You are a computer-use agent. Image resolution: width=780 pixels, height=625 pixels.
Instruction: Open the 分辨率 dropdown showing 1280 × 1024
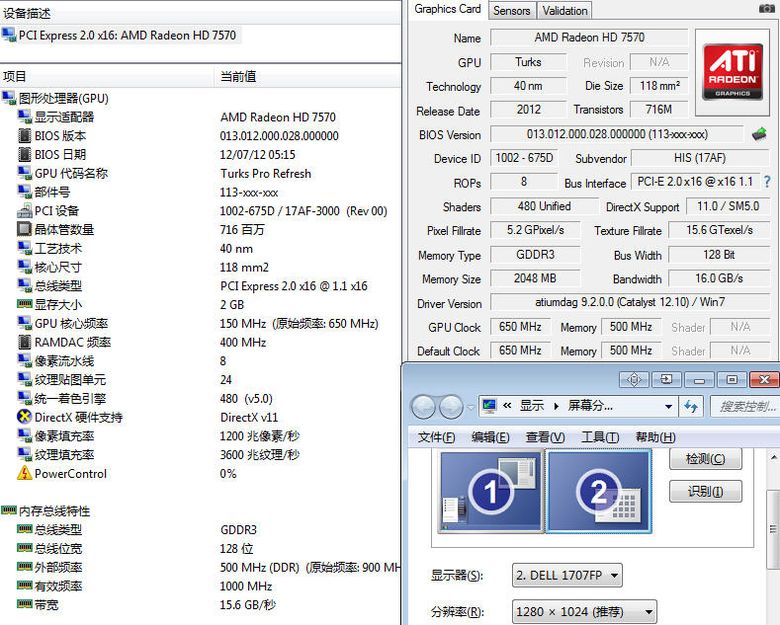(584, 612)
